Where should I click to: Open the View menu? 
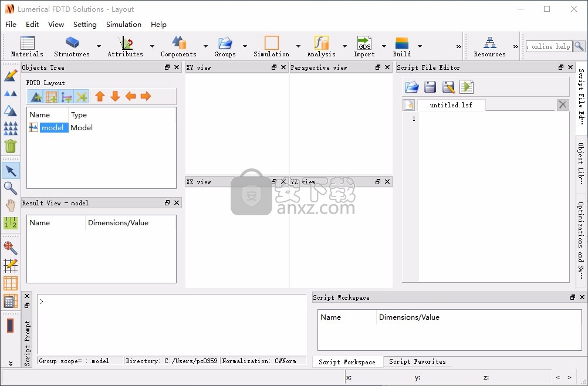click(56, 25)
